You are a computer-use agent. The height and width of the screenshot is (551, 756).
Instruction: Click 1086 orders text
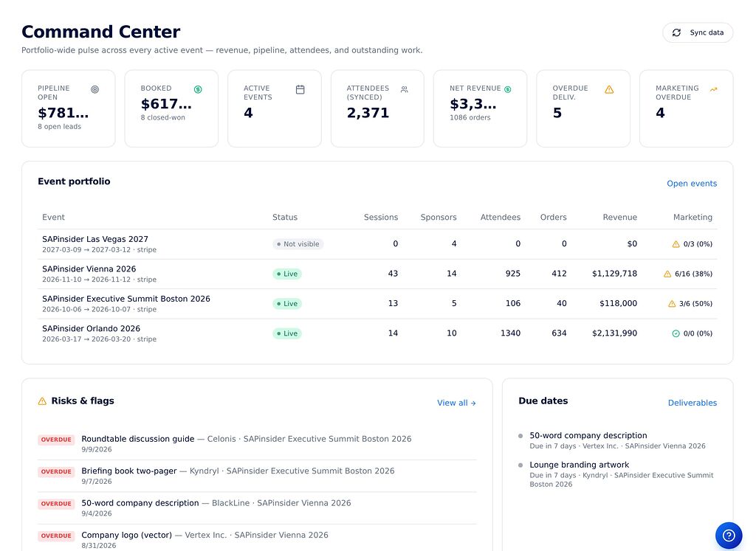(x=470, y=117)
